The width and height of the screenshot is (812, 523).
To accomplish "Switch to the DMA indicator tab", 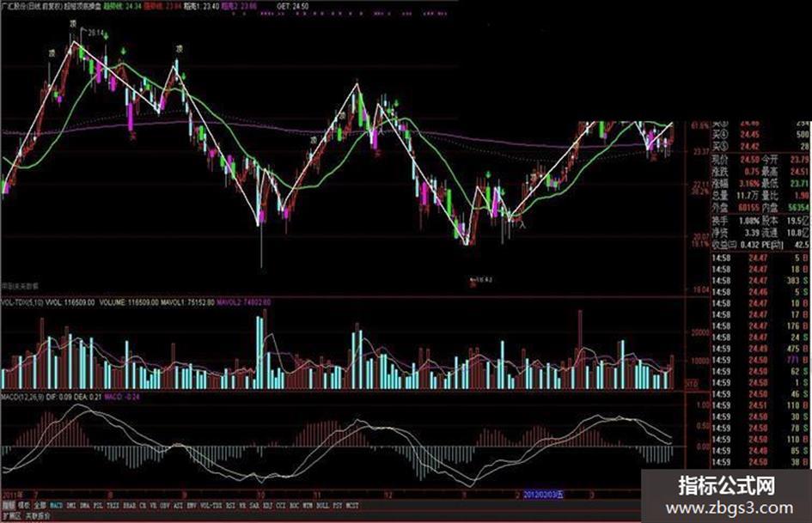I will click(85, 505).
